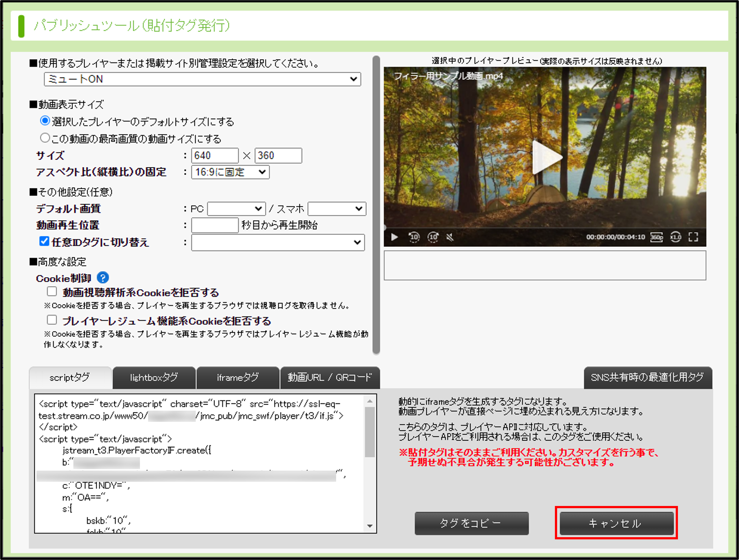Screen dimensions: 739x560
Task: Open the ミュートON player selection dropdown
Action: 202,79
